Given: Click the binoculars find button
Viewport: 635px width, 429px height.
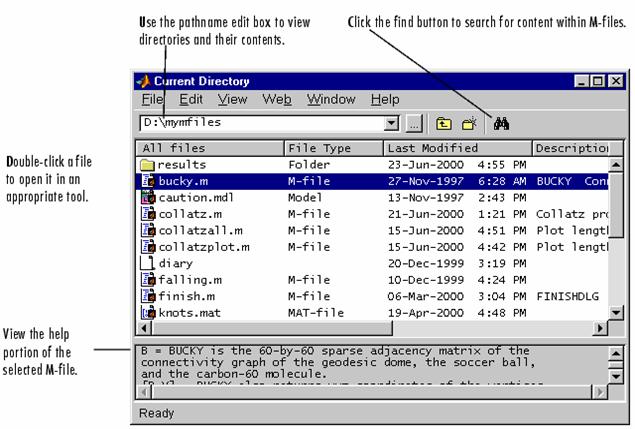Looking at the screenshot, I should [x=501, y=123].
